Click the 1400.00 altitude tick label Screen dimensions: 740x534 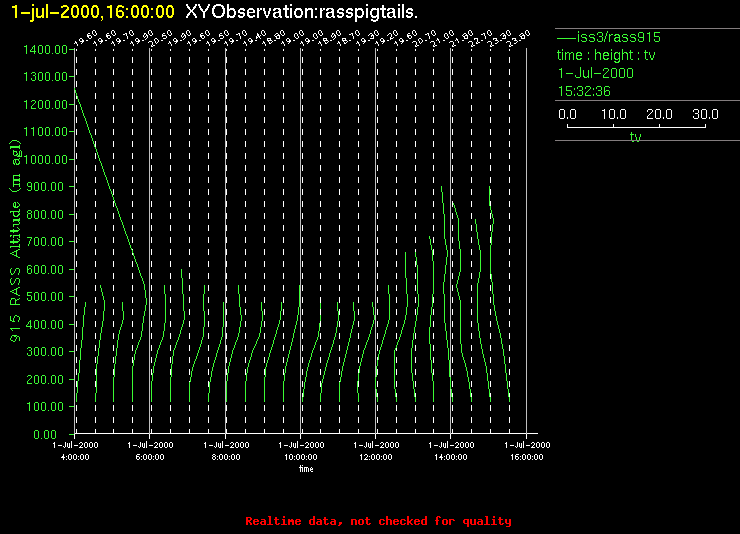(x=45, y=50)
